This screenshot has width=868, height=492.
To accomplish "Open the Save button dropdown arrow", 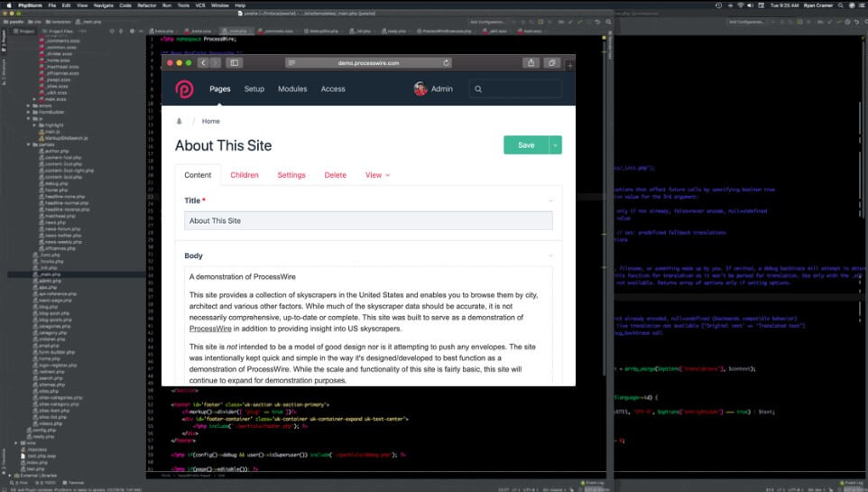I will [x=556, y=145].
